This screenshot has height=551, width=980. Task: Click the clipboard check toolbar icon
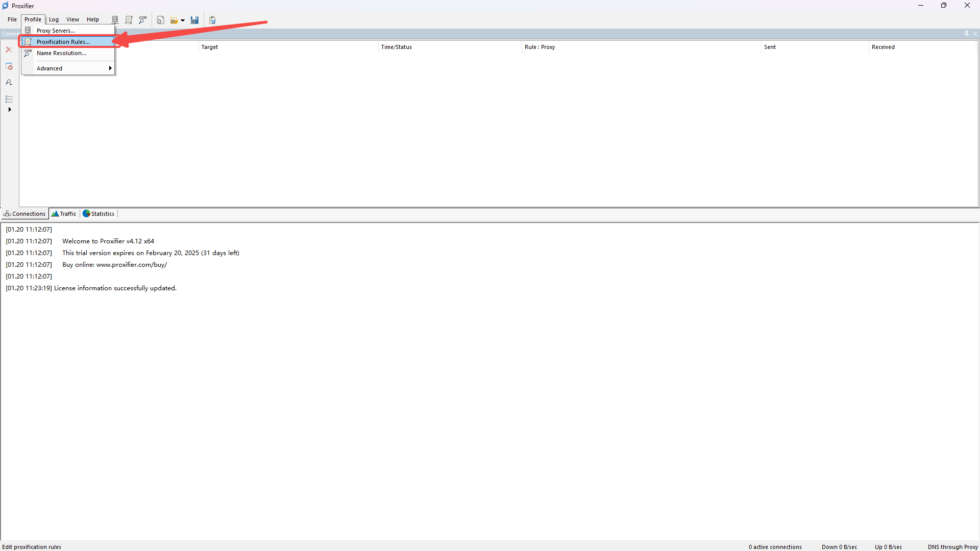[x=212, y=20]
